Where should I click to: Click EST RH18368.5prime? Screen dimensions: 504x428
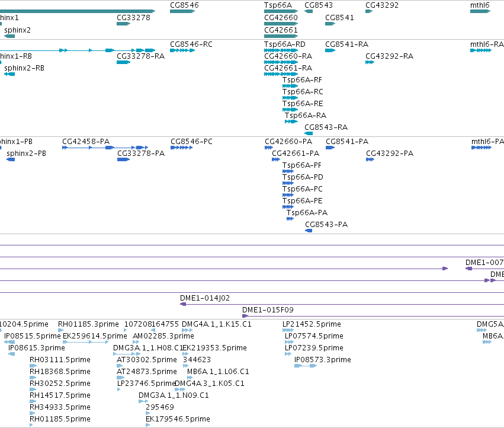tap(33, 378)
